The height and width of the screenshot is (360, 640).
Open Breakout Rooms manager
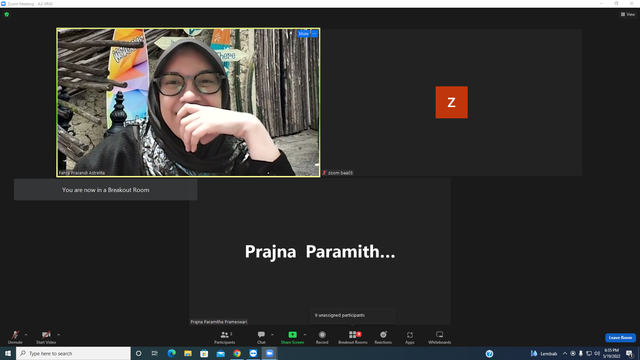pos(353,337)
